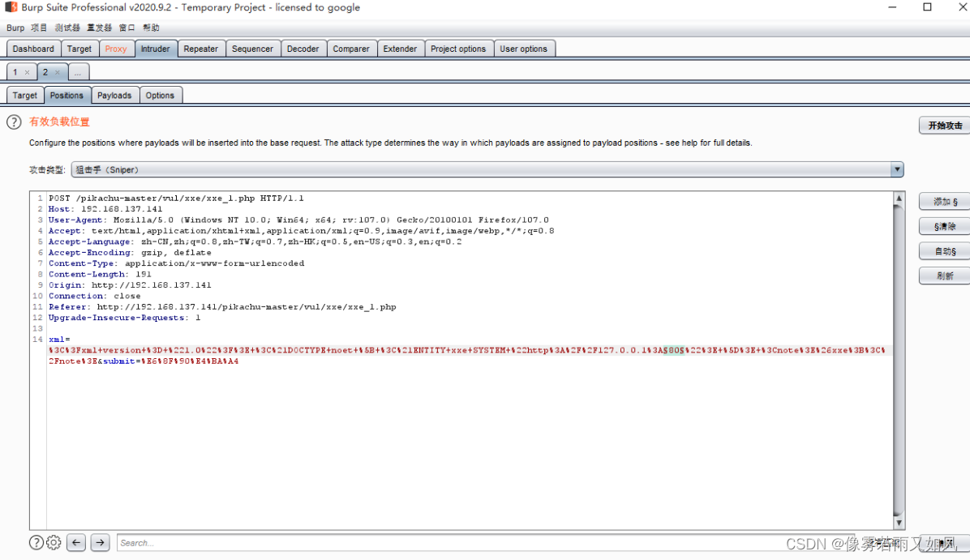
Task: Select the Positions sub-tab
Action: [67, 95]
